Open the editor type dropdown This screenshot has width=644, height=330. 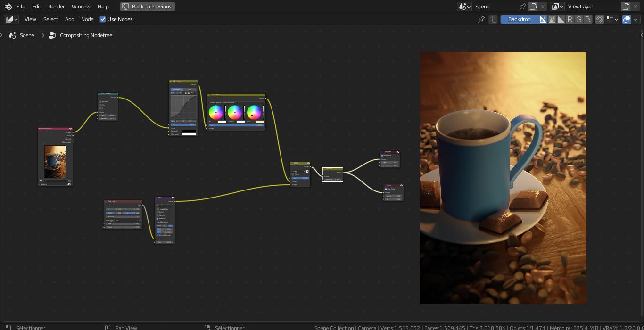11,19
